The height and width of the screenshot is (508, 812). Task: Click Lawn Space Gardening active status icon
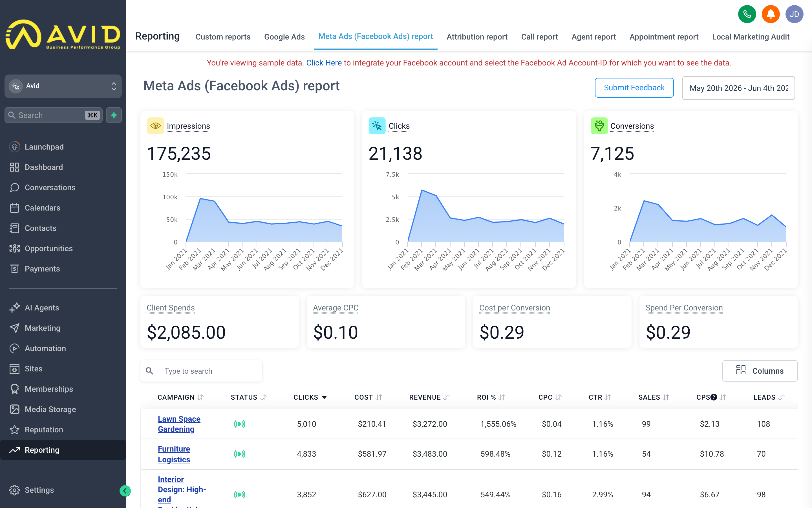tap(240, 424)
